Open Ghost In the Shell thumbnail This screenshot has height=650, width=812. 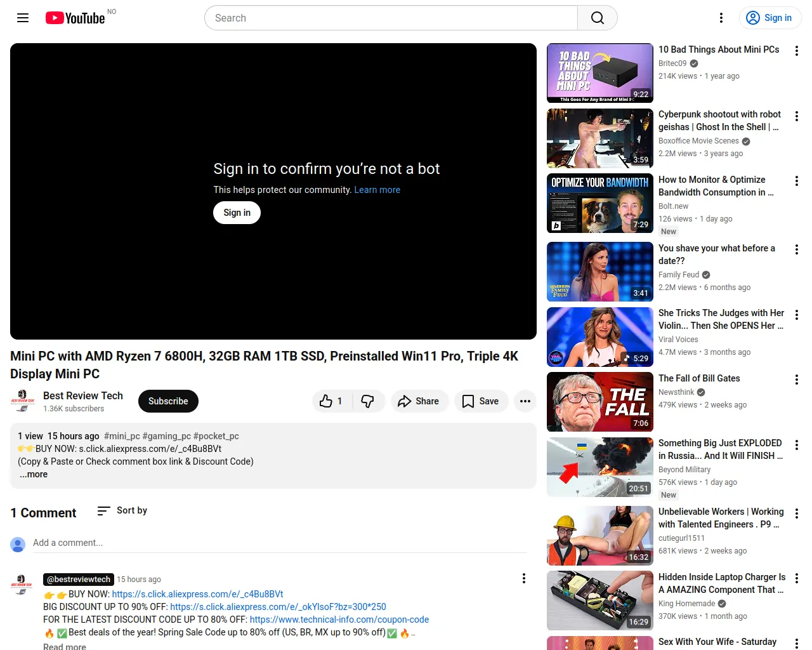pyautogui.click(x=600, y=138)
